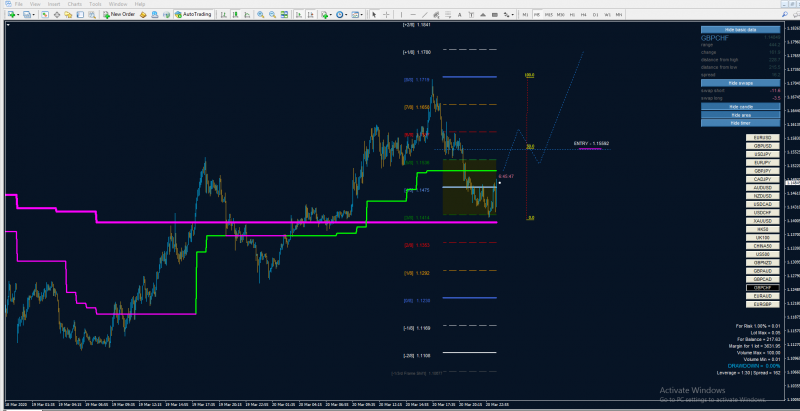
Task: Open the periods clock dropdown
Action: pos(342,15)
